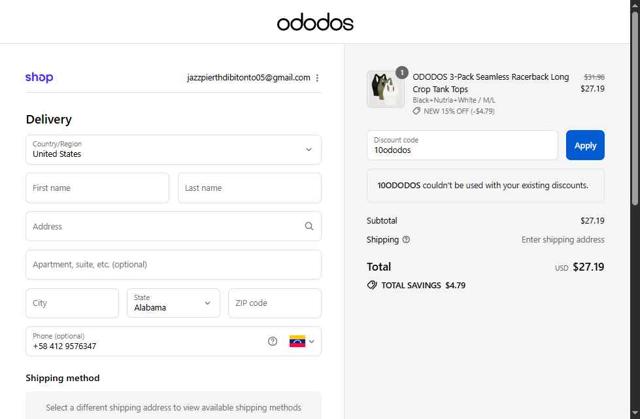Click the 'Enter shipping address' text
Viewport: 640px width, 419px height.
coord(563,240)
